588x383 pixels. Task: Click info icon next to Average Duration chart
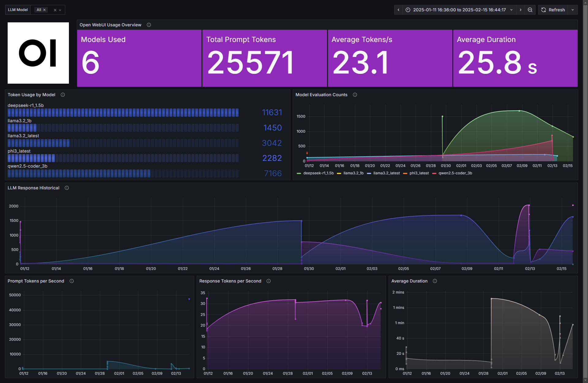click(435, 281)
